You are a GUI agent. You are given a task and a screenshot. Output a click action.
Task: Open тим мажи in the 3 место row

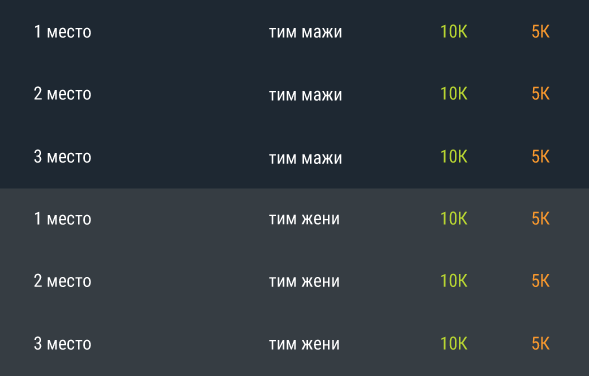click(305, 157)
